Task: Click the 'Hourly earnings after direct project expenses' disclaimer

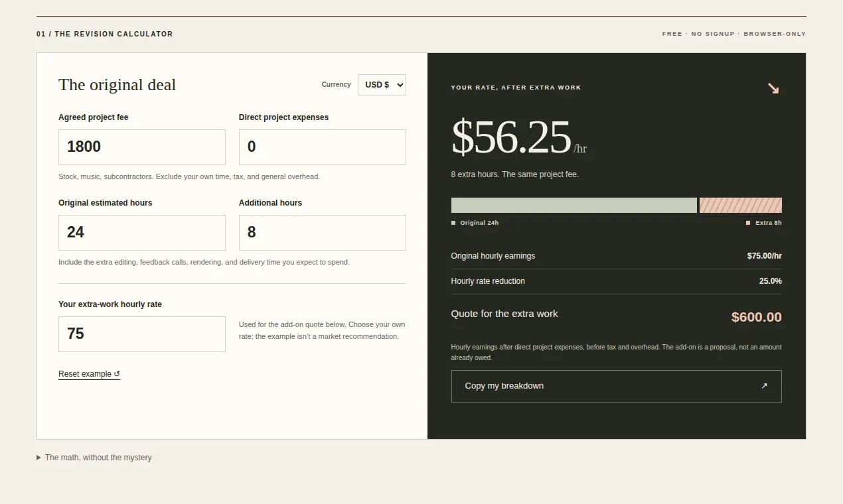Action: [617, 352]
